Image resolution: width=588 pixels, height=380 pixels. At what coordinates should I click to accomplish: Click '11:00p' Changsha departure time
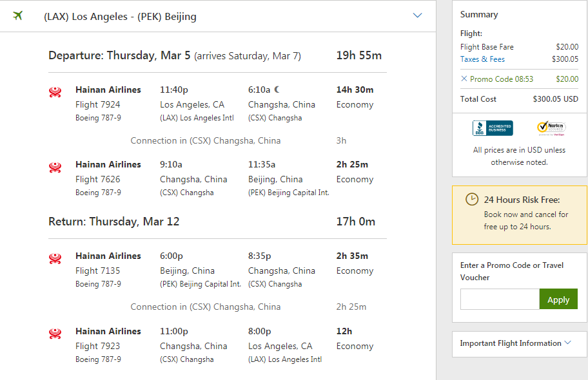(x=174, y=331)
